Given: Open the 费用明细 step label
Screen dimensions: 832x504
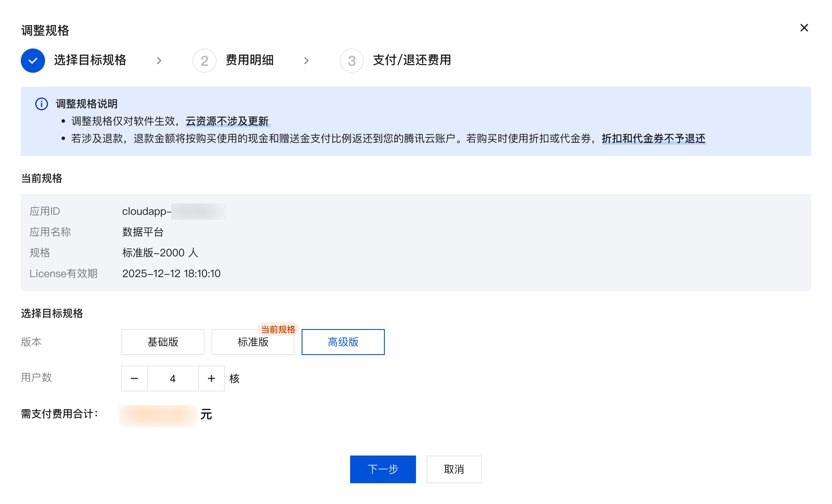Looking at the screenshot, I should (x=250, y=60).
